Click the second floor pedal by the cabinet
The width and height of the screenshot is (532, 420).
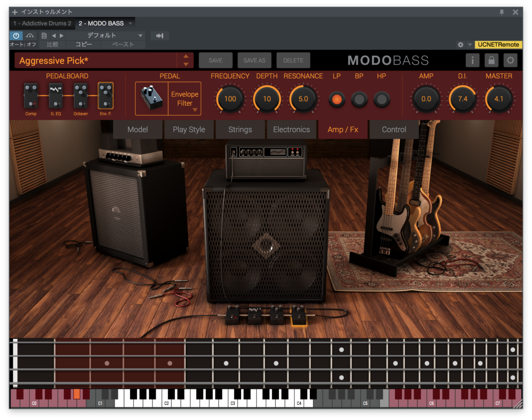(255, 315)
